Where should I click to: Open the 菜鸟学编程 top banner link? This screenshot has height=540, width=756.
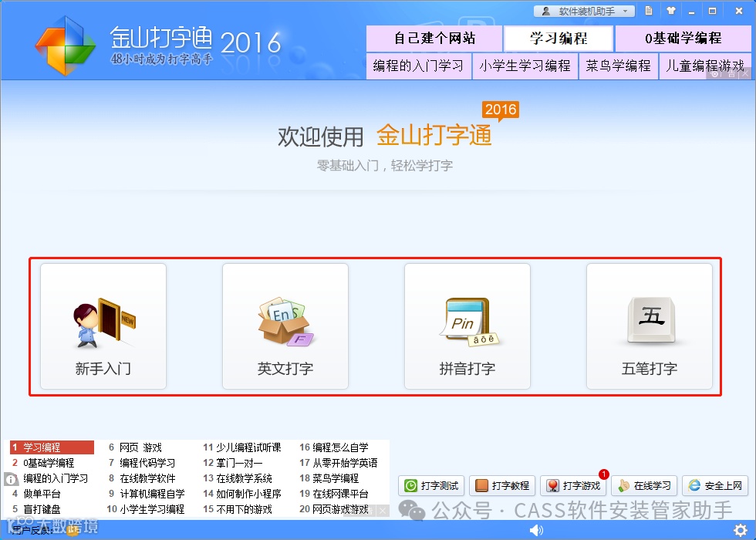[618, 66]
